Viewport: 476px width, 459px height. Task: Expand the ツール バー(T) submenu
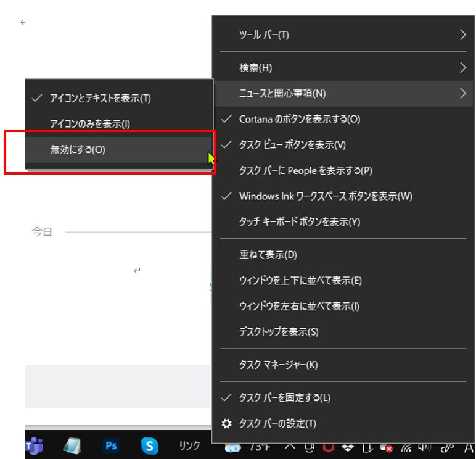tap(343, 35)
